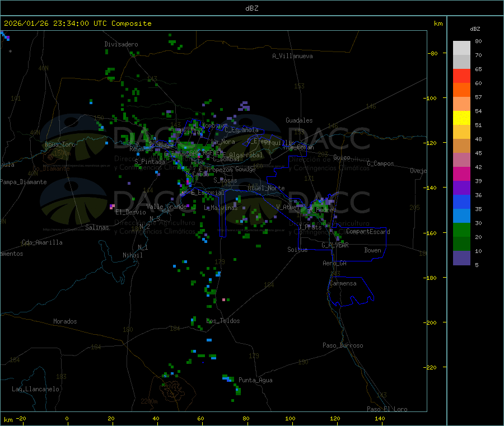This screenshot has height=426, width=504.
Task: Click the white 80 dBZ color swatch
Action: click(461, 48)
